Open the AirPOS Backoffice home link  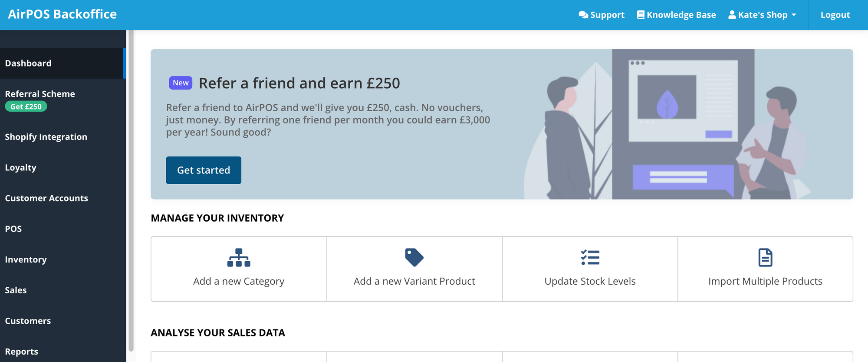click(x=62, y=14)
